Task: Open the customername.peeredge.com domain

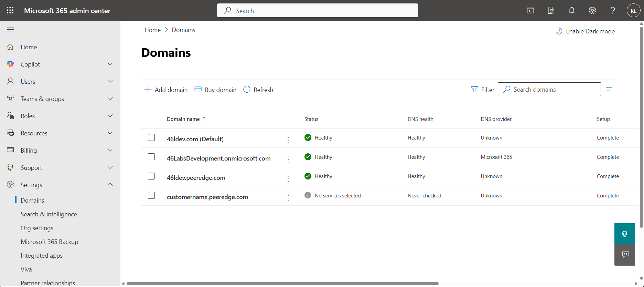Action: [207, 197]
